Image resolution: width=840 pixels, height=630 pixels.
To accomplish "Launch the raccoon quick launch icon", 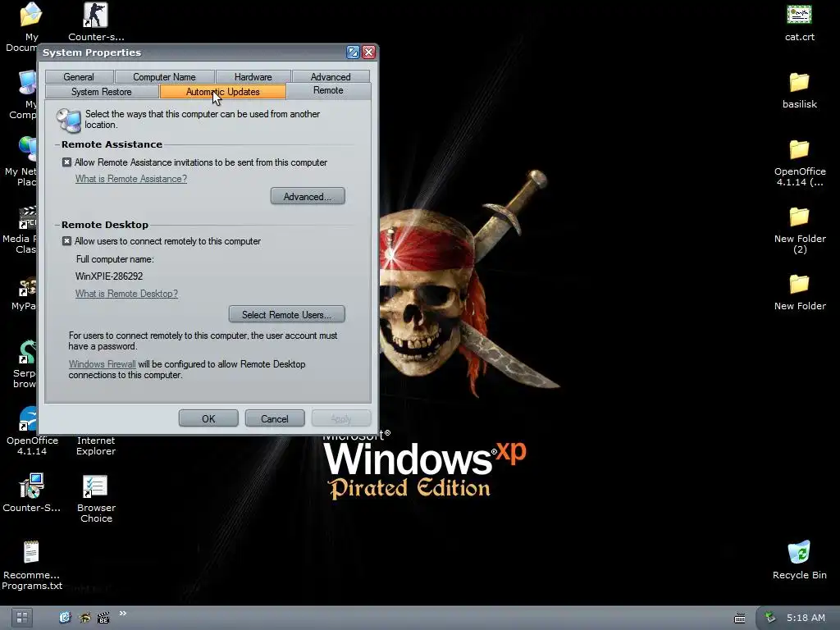I will 84,618.
